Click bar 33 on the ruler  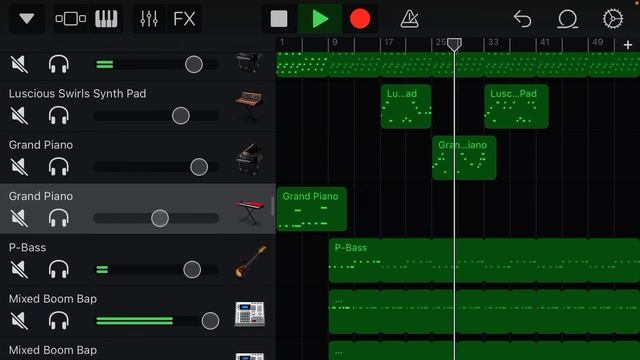click(493, 42)
